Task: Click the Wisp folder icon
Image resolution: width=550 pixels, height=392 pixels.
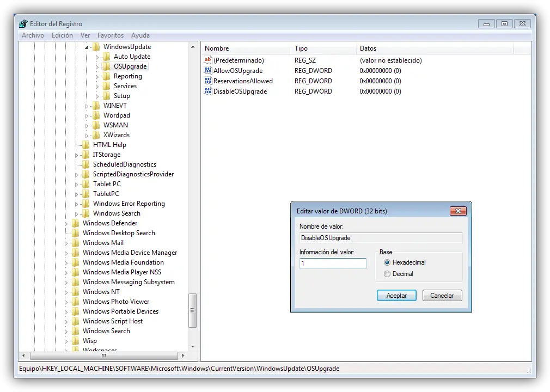Action: coord(75,341)
